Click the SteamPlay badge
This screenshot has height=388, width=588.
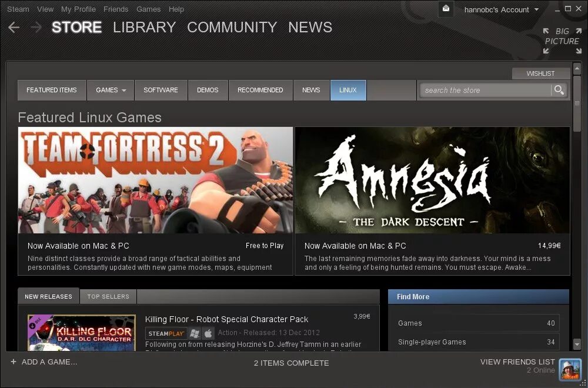(x=166, y=333)
